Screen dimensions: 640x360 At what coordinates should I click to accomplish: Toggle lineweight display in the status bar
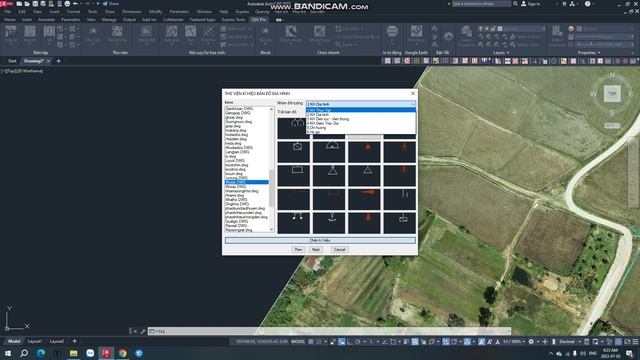coord(406,342)
